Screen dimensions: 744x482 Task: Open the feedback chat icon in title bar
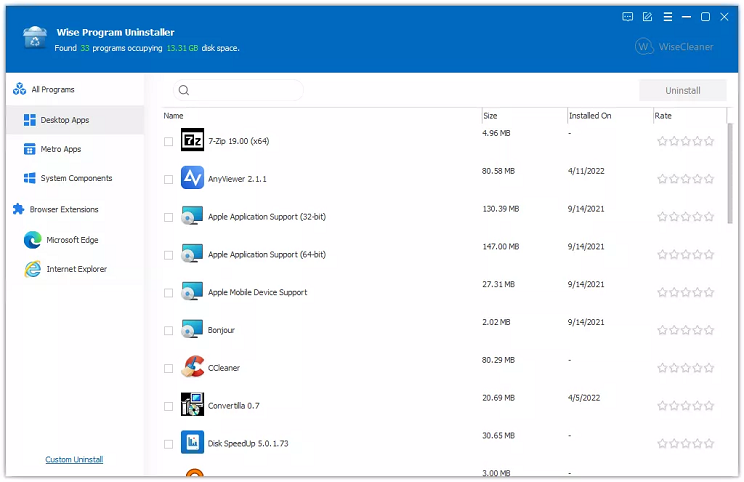click(x=627, y=17)
